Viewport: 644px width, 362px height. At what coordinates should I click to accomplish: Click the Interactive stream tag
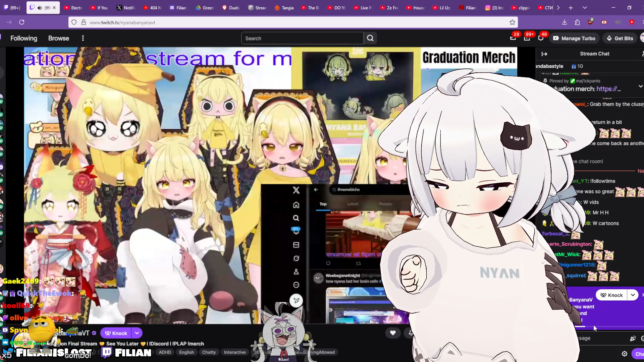click(x=235, y=352)
